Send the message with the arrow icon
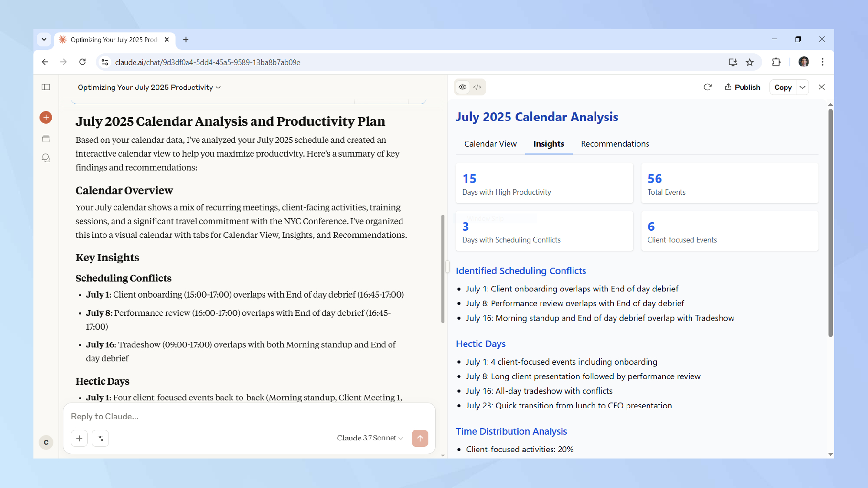868x488 pixels. tap(420, 438)
